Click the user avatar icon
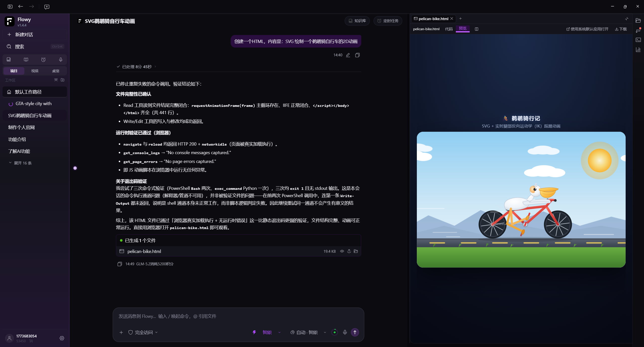This screenshot has width=644, height=347. pyautogui.click(x=9, y=338)
